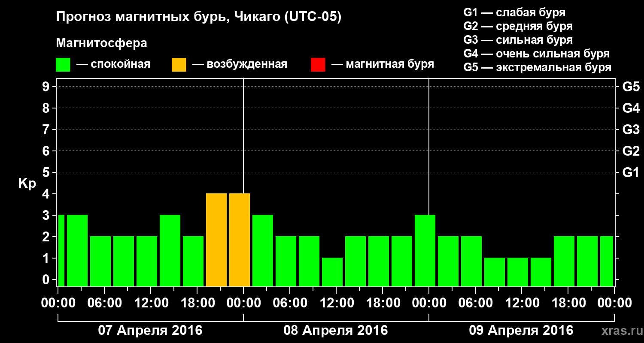This screenshot has width=644, height=343.
Task: Click the 'G3 — сильная буря' legend line
Action: pyautogui.click(x=518, y=40)
